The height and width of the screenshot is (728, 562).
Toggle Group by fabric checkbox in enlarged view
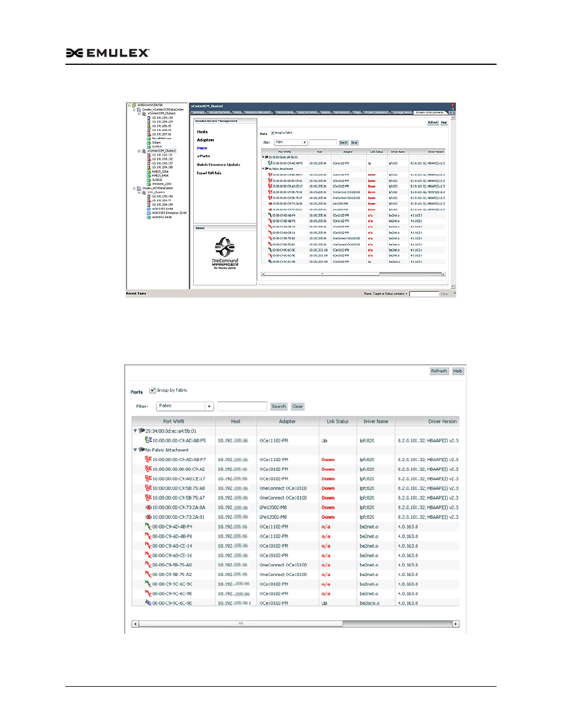pos(153,390)
